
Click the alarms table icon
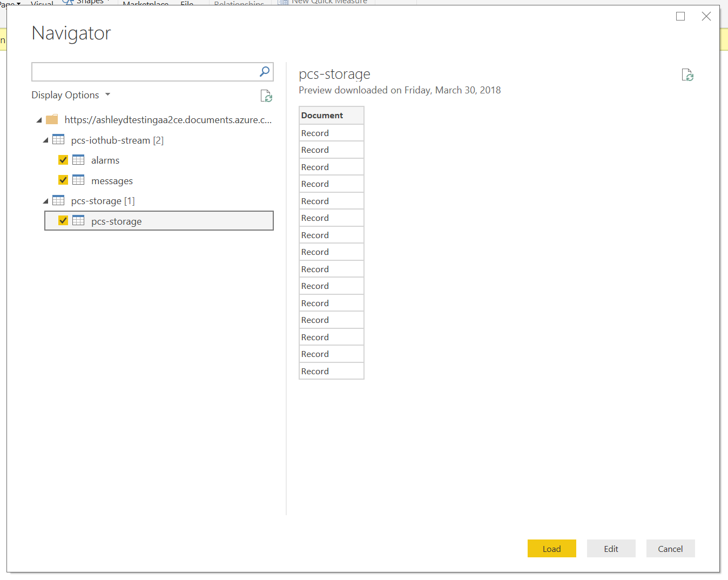tap(78, 160)
